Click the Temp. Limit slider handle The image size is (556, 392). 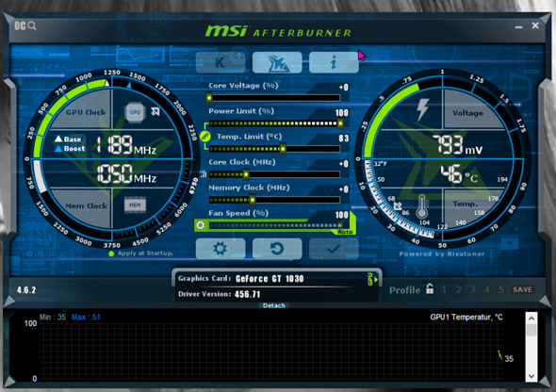point(283,149)
